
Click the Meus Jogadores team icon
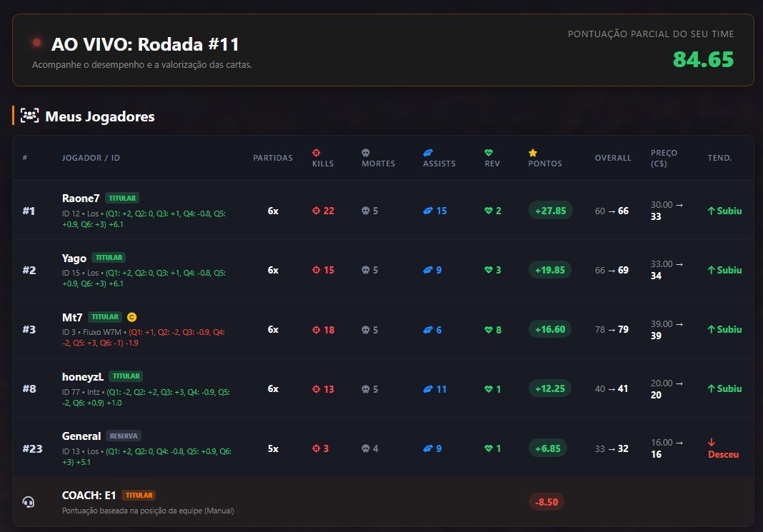tap(30, 116)
